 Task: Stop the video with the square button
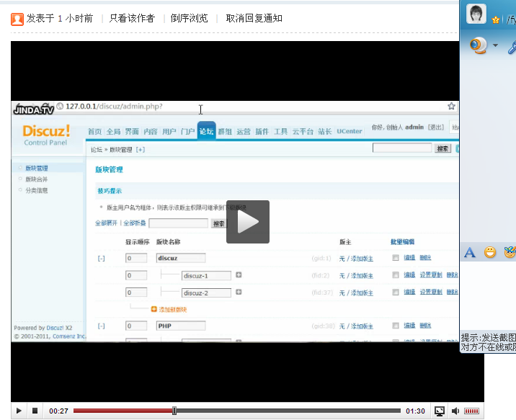(35, 411)
